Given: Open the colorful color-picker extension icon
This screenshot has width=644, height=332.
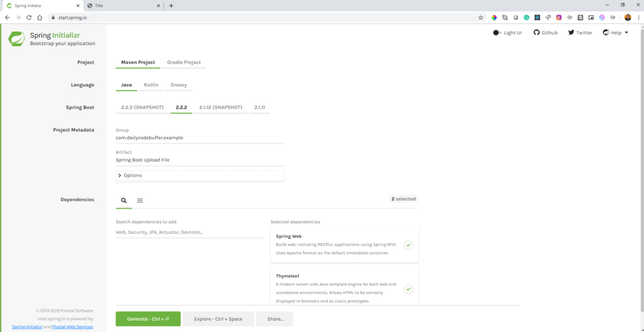Looking at the screenshot, I should click(x=494, y=18).
